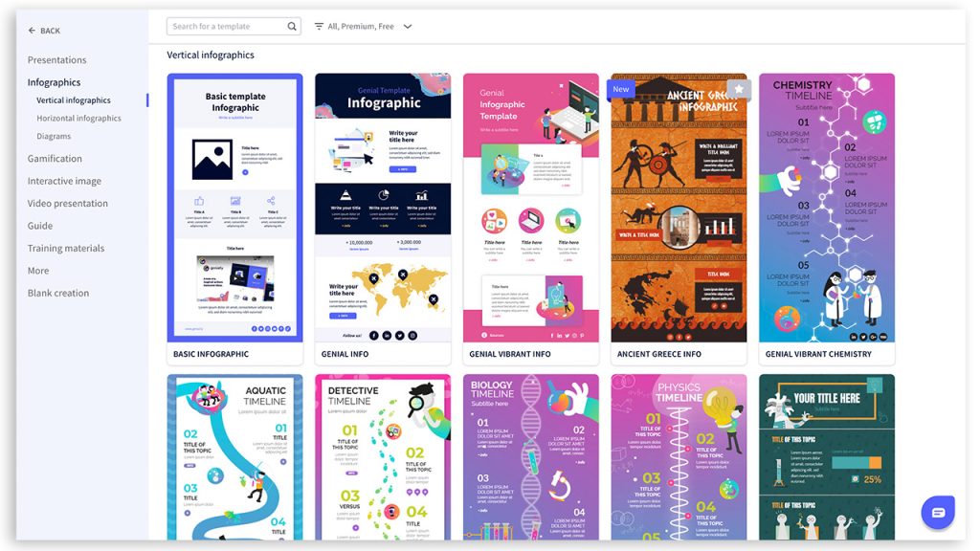Open the 'All, Premium, Free' filter

(361, 26)
